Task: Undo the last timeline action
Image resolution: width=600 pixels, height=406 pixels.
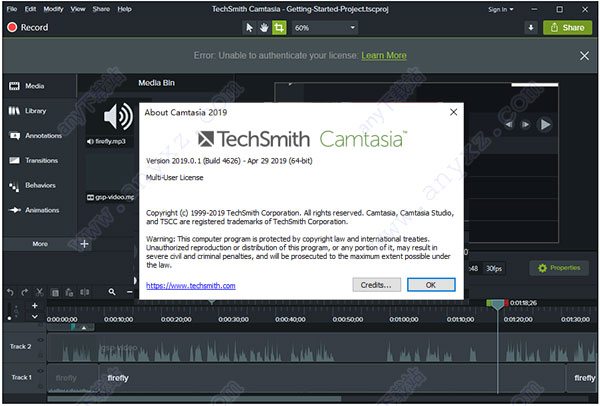Action: (x=10, y=293)
